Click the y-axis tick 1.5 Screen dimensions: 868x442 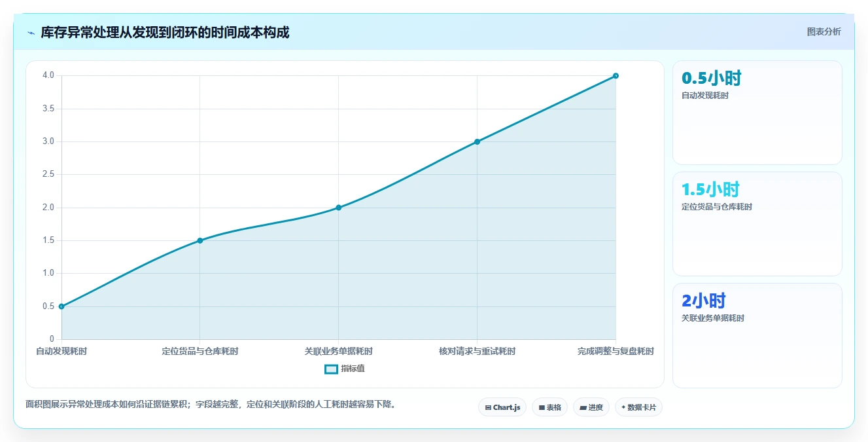48,240
